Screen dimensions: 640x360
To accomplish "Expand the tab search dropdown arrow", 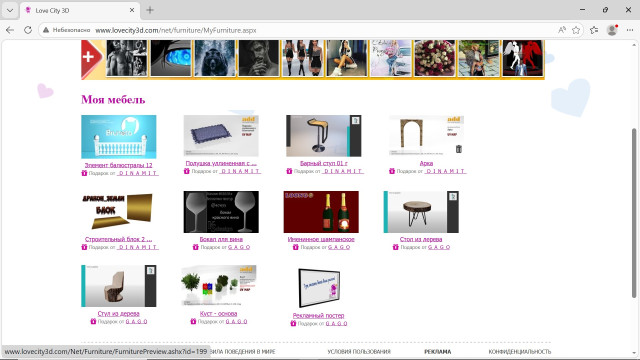I will (10, 10).
